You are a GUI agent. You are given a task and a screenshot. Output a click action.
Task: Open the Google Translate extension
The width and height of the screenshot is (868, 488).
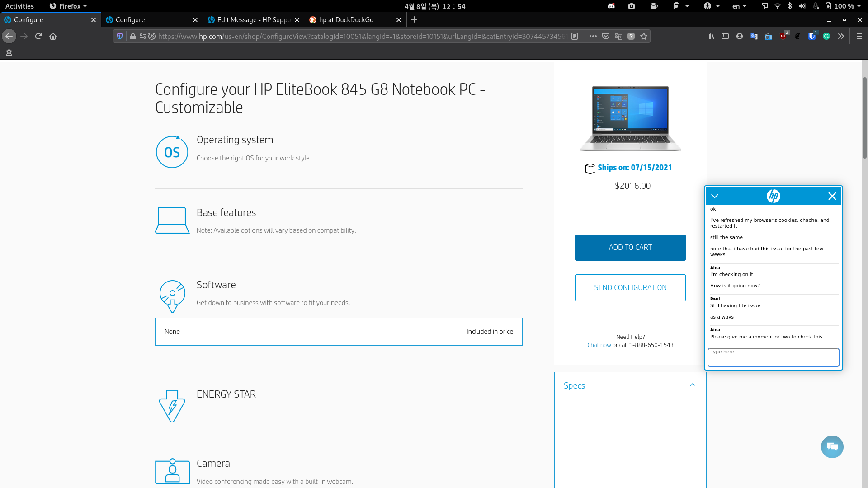(x=754, y=36)
